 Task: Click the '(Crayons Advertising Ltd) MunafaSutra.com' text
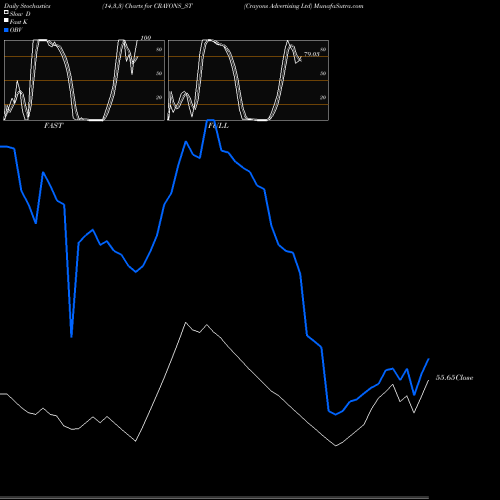point(303,6)
